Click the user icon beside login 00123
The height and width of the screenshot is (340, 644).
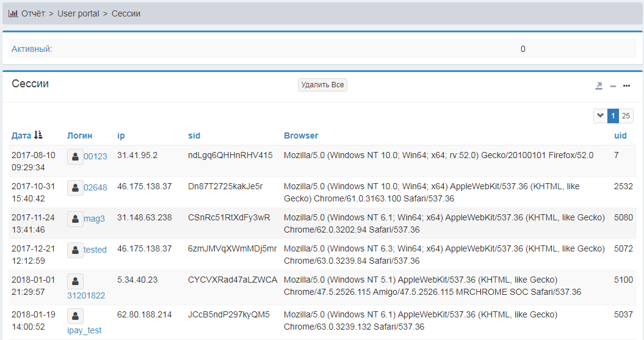click(75, 156)
